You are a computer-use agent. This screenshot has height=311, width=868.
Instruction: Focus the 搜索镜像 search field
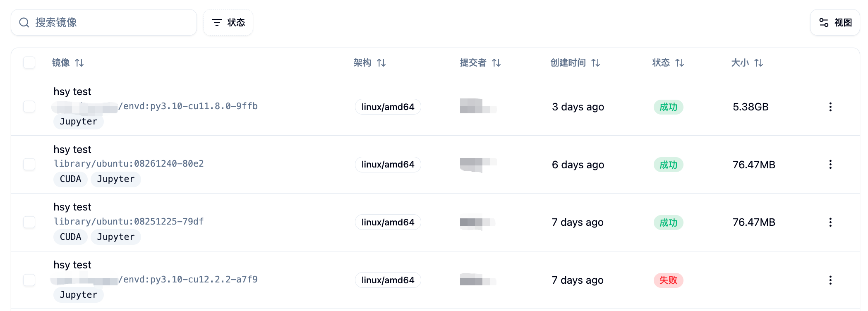[112, 22]
